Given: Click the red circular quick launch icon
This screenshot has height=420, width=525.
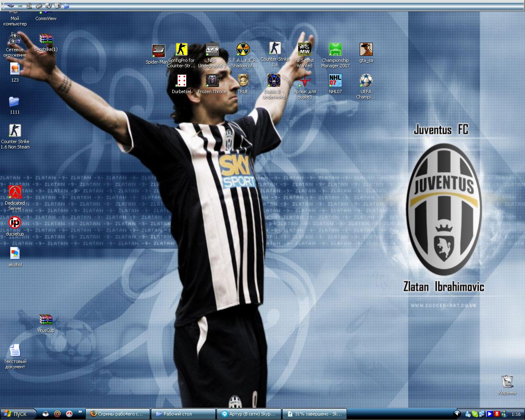Looking at the screenshot, I should click(x=69, y=414).
